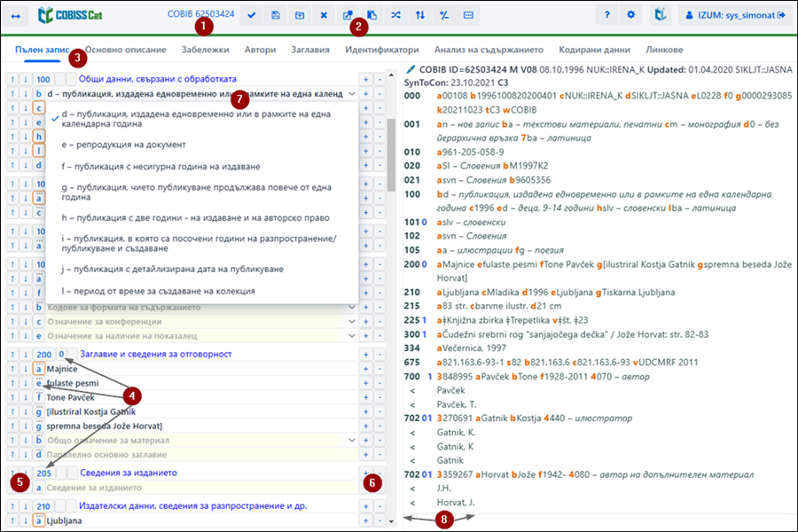Click the save-to-folder icon in toolbar
This screenshot has height=532, width=798.
coord(300,15)
